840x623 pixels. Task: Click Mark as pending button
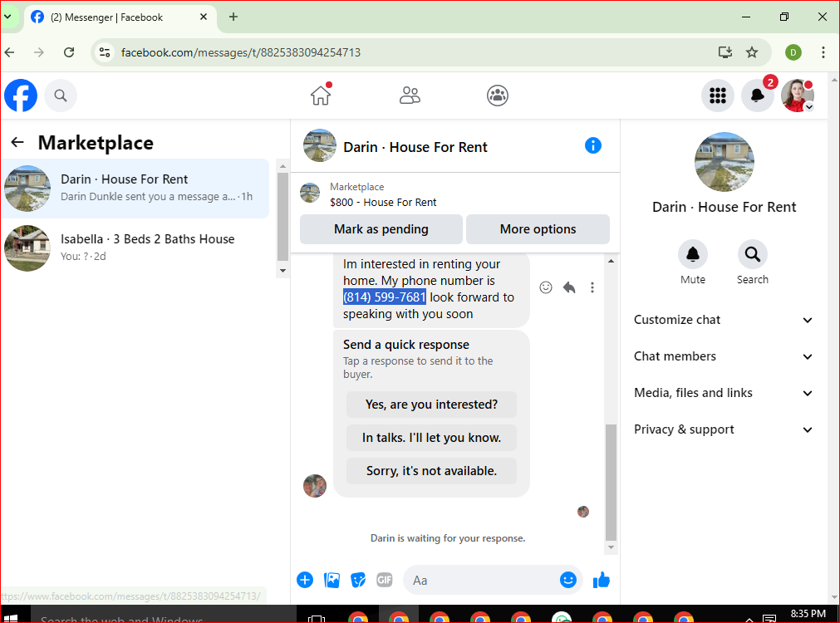point(381,228)
